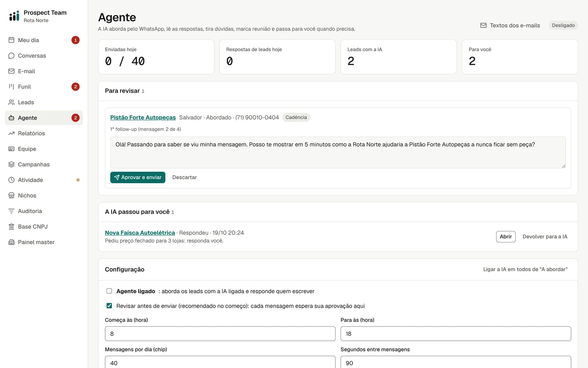Click Ligar a IA em todos link
The height and width of the screenshot is (368, 588).
tap(525, 269)
